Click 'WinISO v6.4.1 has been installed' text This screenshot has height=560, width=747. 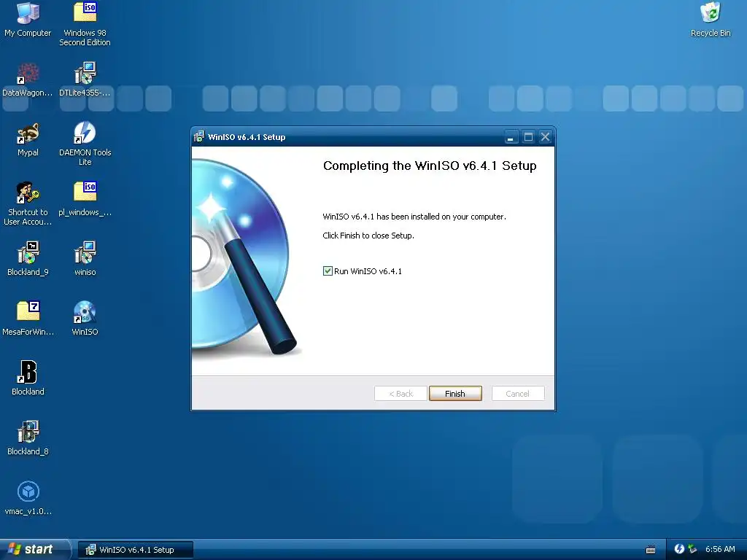pos(414,217)
